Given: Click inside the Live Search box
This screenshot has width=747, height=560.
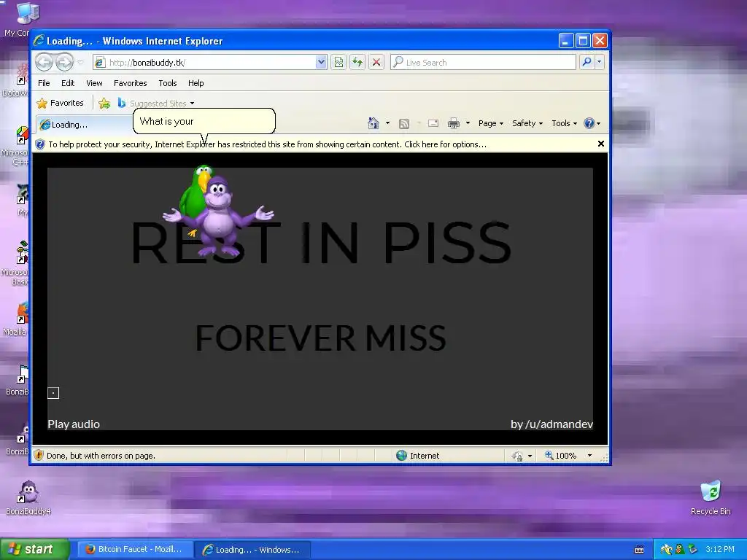Looking at the screenshot, I should click(483, 63).
